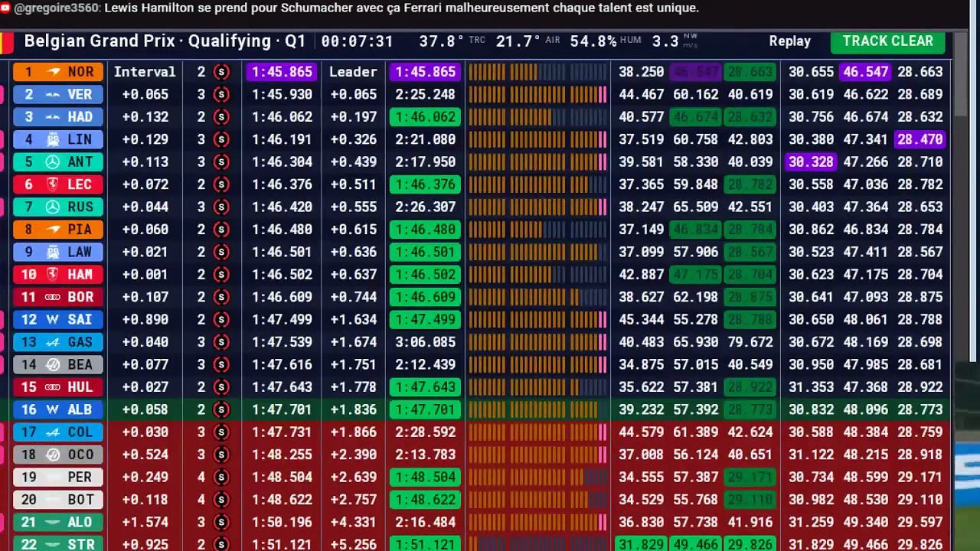
Task: Click ANT's purple best sector one 30.328
Action: pyautogui.click(x=811, y=161)
